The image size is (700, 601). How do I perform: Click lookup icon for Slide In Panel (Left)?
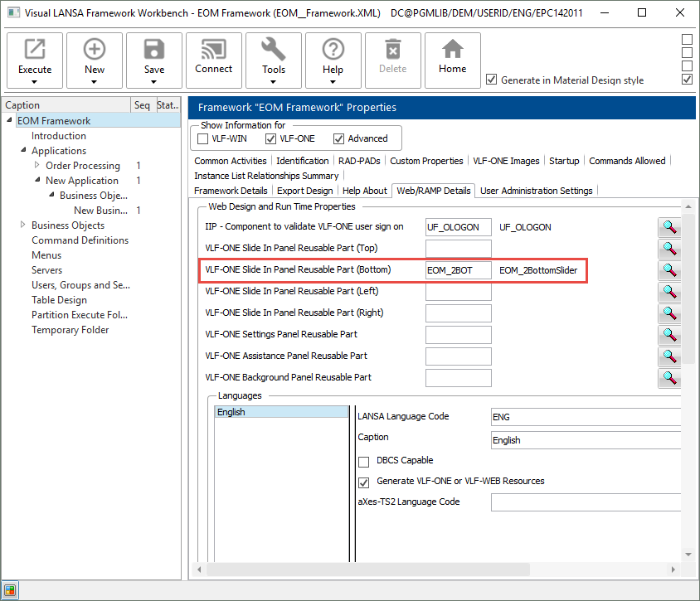pyautogui.click(x=669, y=292)
